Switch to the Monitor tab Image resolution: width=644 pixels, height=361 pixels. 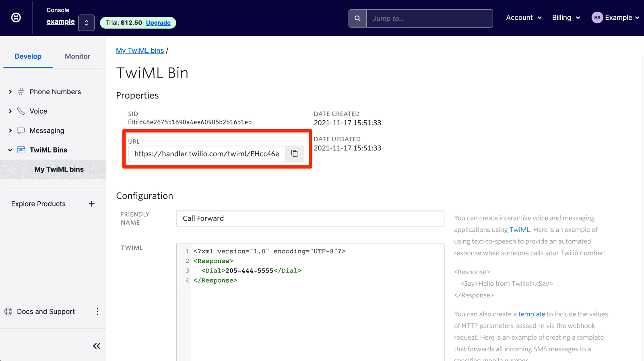pos(78,56)
